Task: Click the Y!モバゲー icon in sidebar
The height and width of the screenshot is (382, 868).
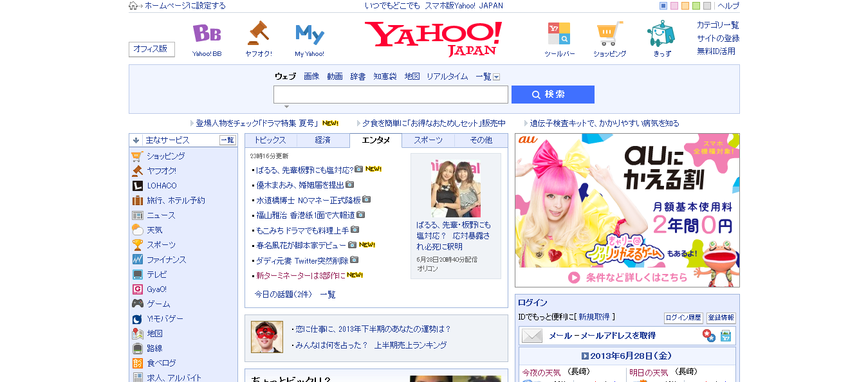Action: (137, 319)
